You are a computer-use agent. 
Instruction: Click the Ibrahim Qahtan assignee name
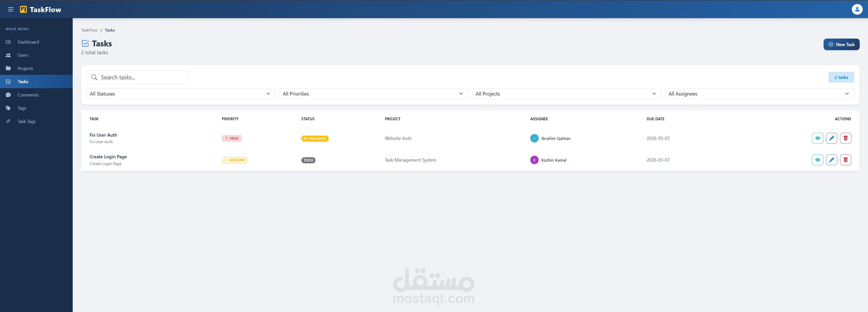coord(556,138)
